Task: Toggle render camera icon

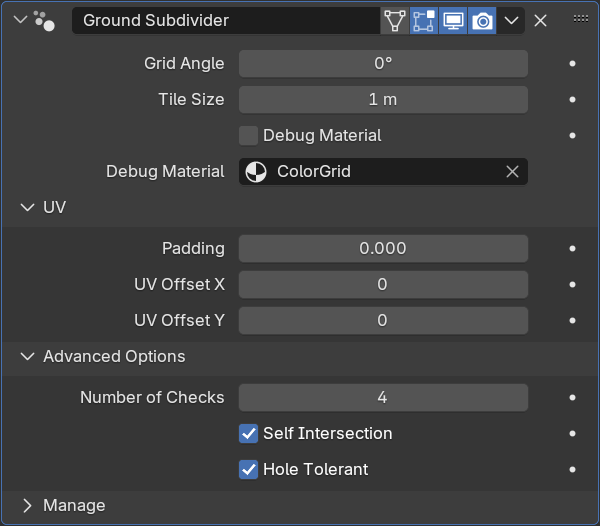Action: [x=482, y=21]
